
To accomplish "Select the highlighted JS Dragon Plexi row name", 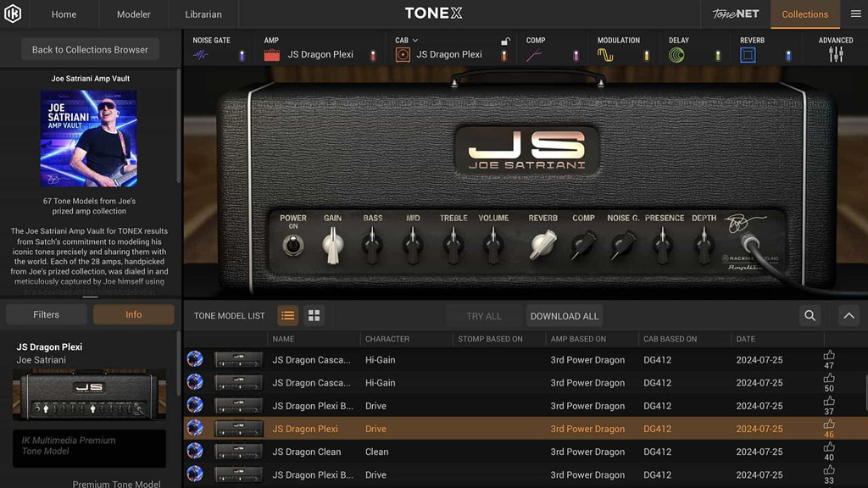I will pyautogui.click(x=305, y=429).
